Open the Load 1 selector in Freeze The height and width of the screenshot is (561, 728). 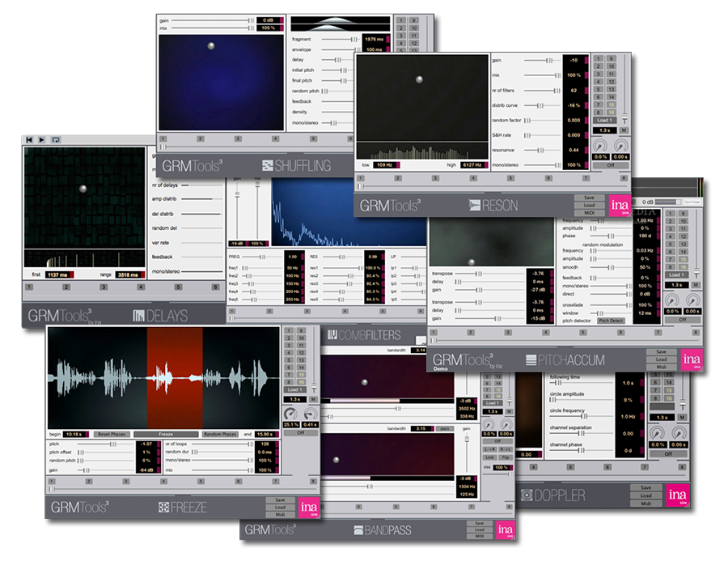coord(294,389)
